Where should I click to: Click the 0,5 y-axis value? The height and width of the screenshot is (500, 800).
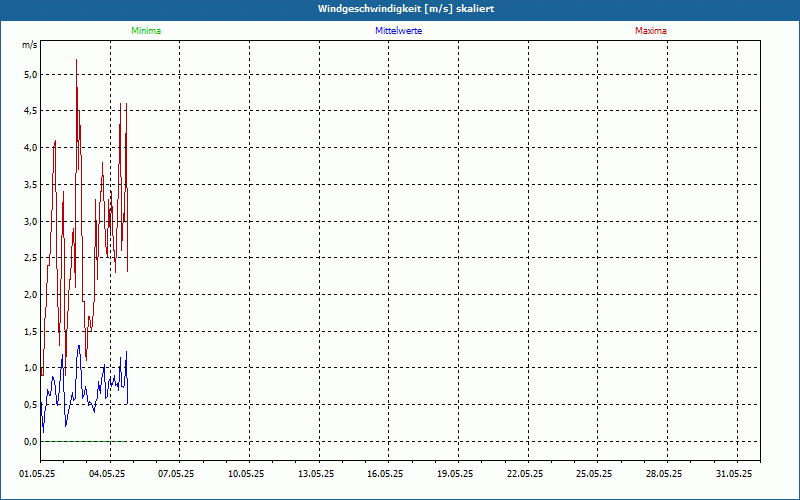click(x=31, y=405)
